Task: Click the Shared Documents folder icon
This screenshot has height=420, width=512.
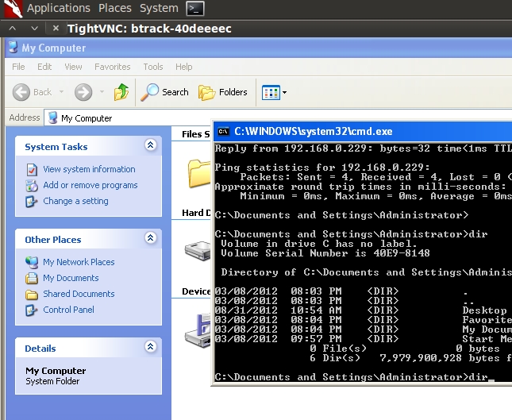Action: tap(32, 295)
